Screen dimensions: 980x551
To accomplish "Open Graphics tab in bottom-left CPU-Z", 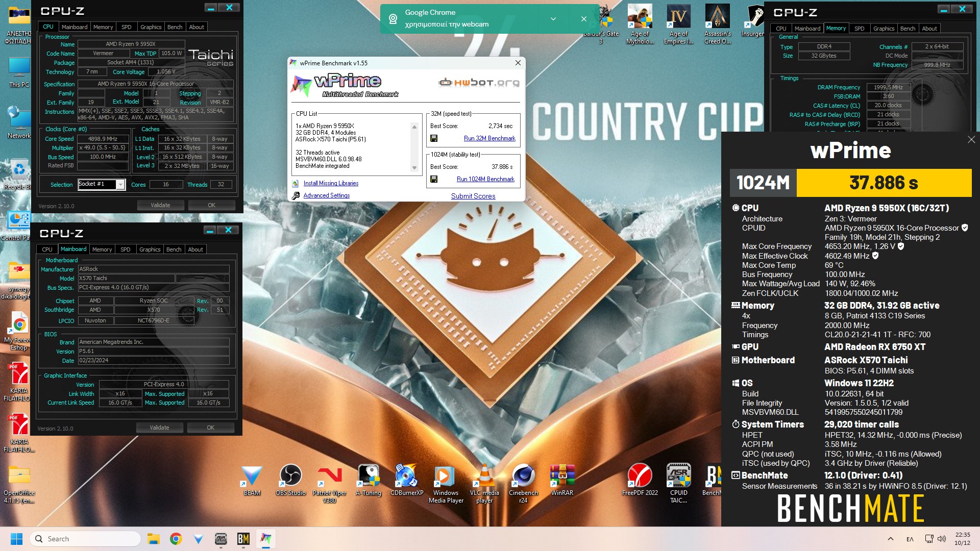I will click(150, 249).
